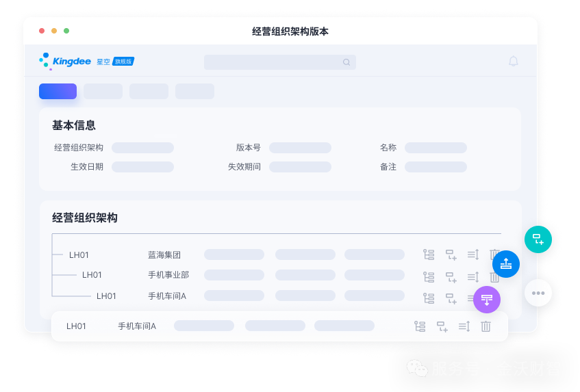Click the purple move-down floating button

(487, 300)
